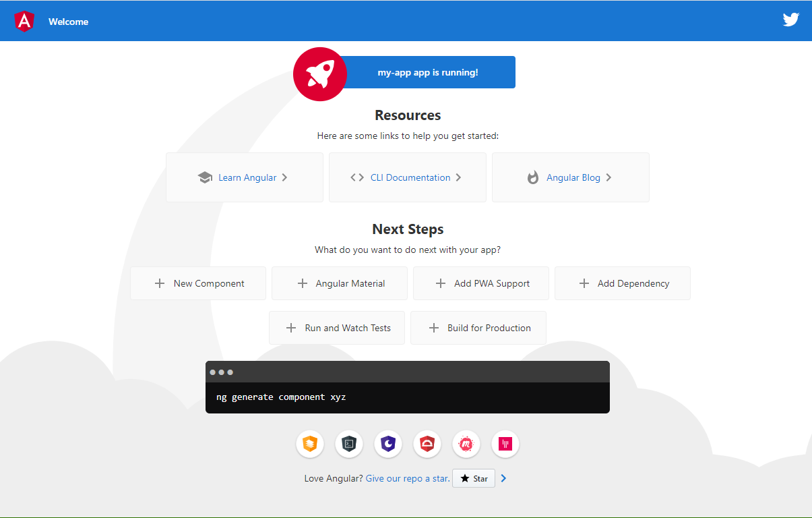Click the 'Resources' heading
This screenshot has width=812, height=518.
(408, 115)
